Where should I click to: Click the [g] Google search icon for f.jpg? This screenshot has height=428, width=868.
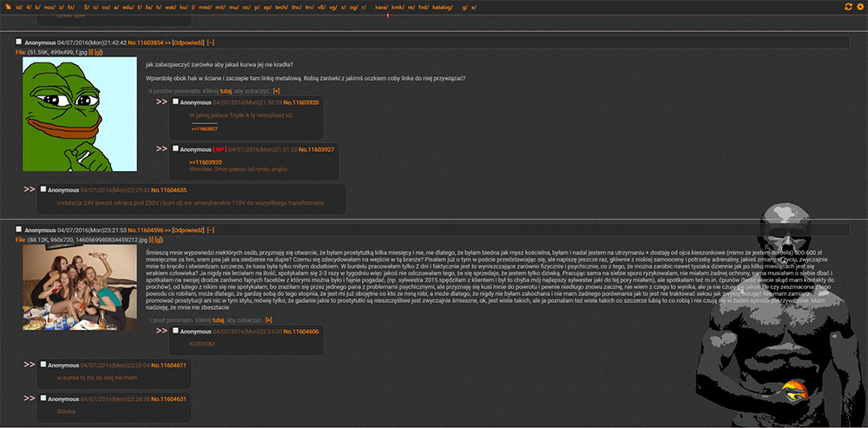(98, 52)
